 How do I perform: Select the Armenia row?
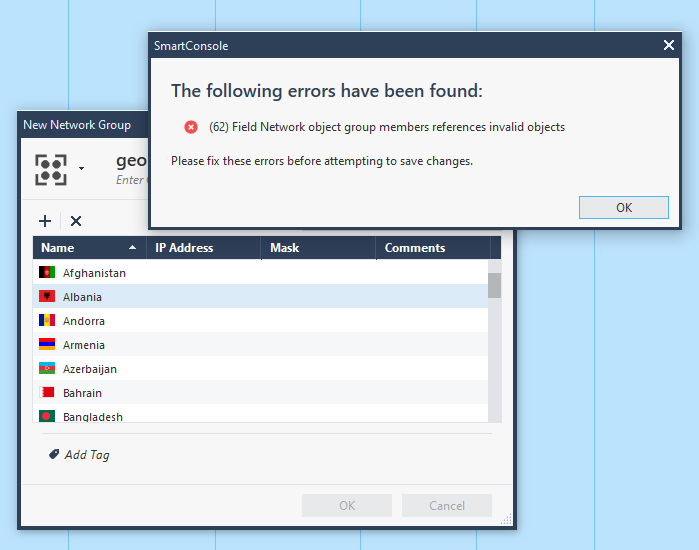261,345
